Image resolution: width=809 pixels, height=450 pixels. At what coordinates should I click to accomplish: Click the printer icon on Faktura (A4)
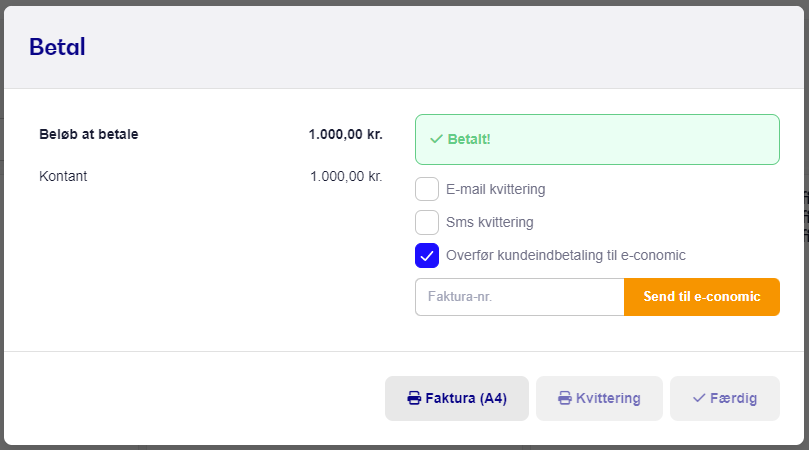[x=414, y=398]
